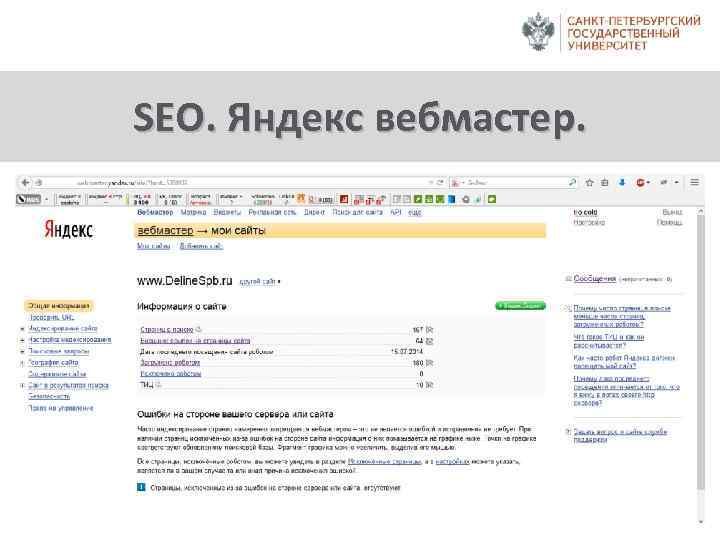720x540 pixels.
Task: Open the настройках link in paragraph
Action: tap(452, 461)
